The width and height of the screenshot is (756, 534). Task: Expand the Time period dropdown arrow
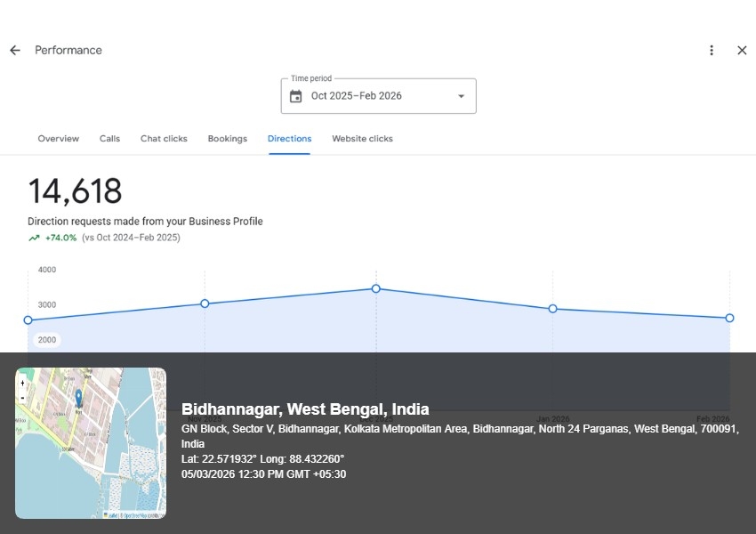461,96
